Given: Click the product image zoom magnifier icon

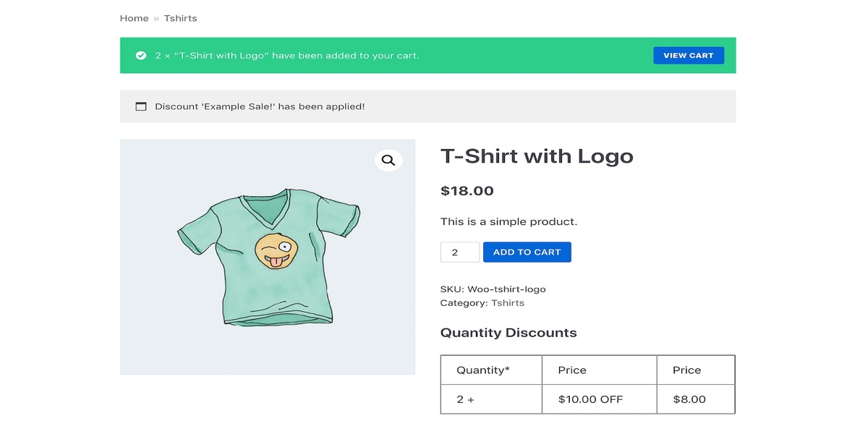Looking at the screenshot, I should click(388, 161).
